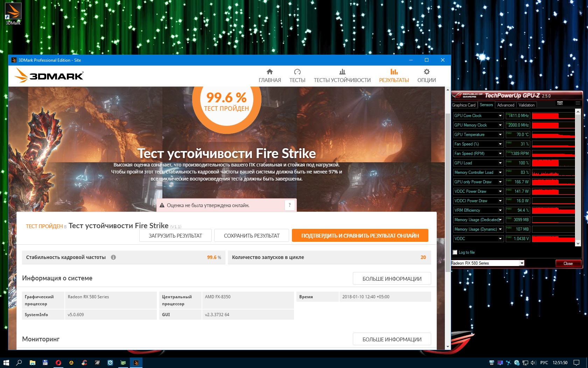Click the warning triangle in the validation notice

pyautogui.click(x=162, y=205)
